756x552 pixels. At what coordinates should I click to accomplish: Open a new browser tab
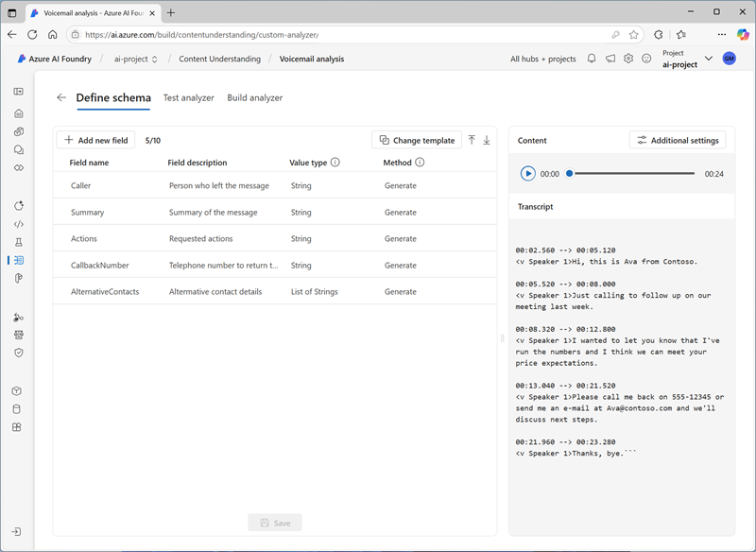click(171, 13)
